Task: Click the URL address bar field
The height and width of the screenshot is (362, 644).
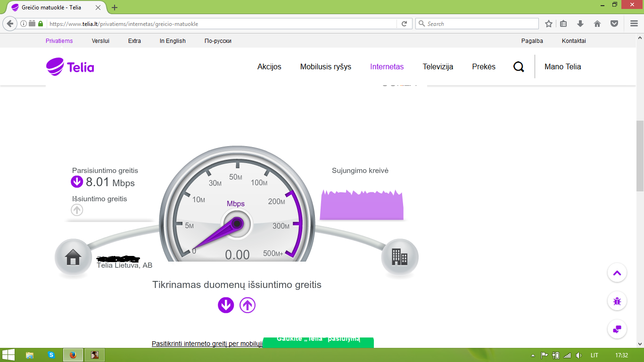Action: tap(223, 24)
